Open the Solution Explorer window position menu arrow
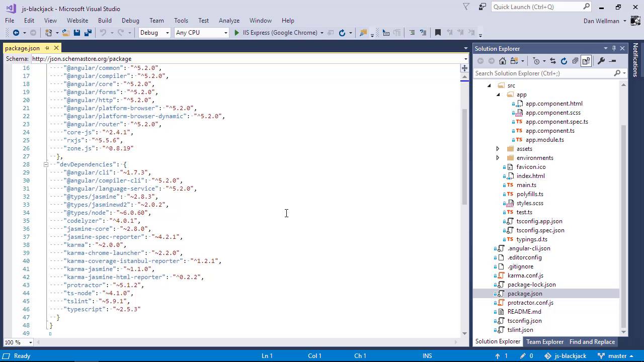This screenshot has width=644, height=362. tap(606, 48)
